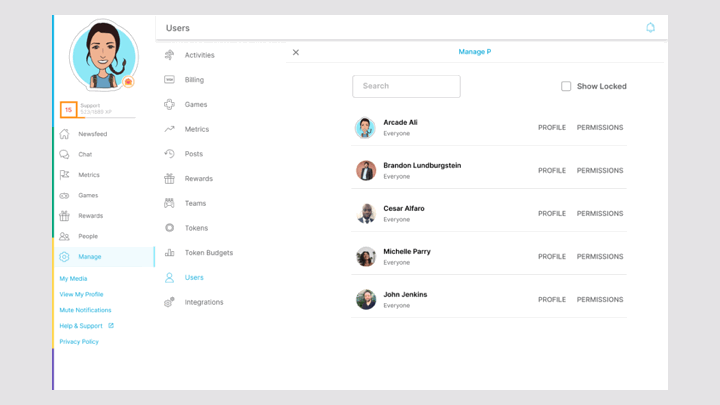Screen dimensions: 720x405
Task: Click the Games controller icon in sidebar
Action: (64, 196)
